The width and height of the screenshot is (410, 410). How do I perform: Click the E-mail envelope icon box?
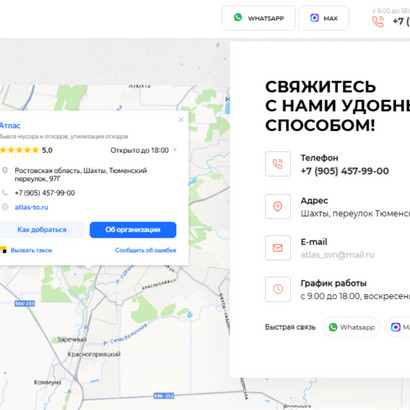click(278, 248)
